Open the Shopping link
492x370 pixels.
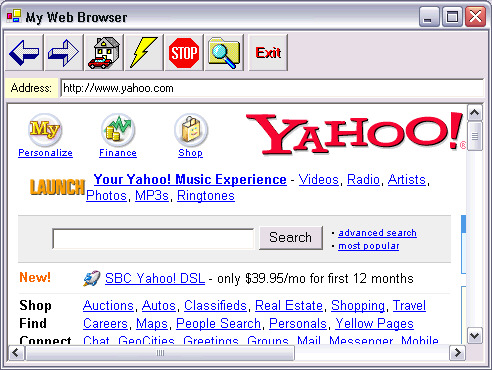coord(358,305)
